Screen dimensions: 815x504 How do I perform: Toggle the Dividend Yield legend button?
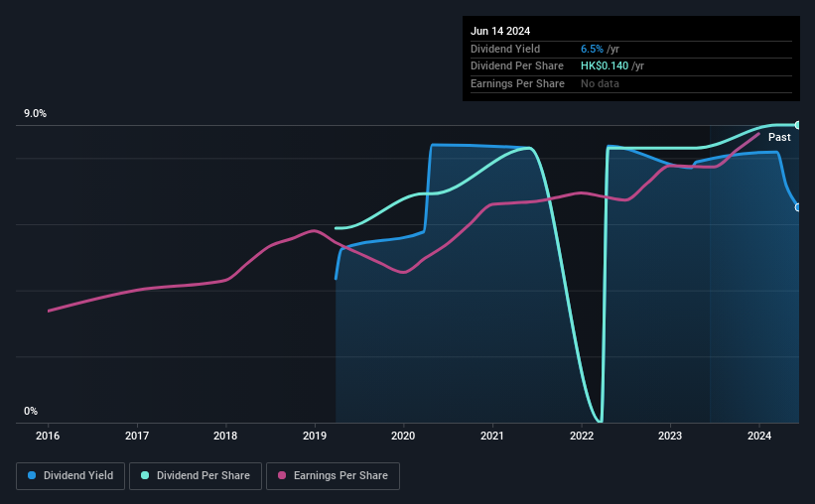tap(70, 476)
